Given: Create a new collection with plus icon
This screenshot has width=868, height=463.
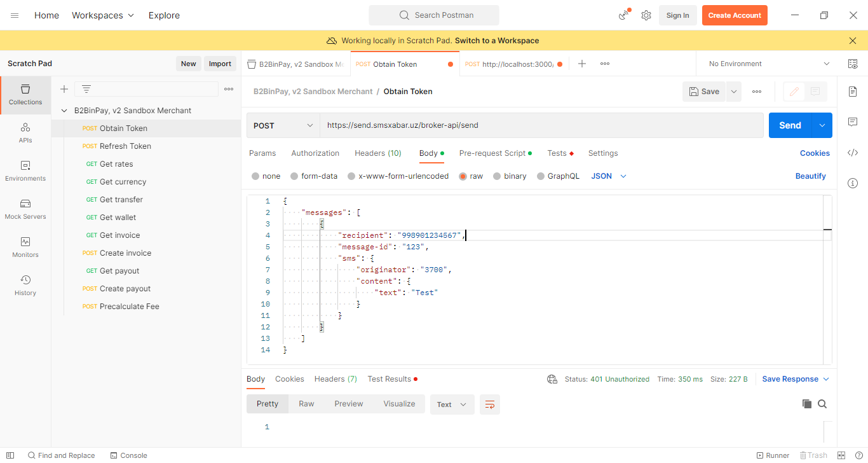Looking at the screenshot, I should coord(64,89).
